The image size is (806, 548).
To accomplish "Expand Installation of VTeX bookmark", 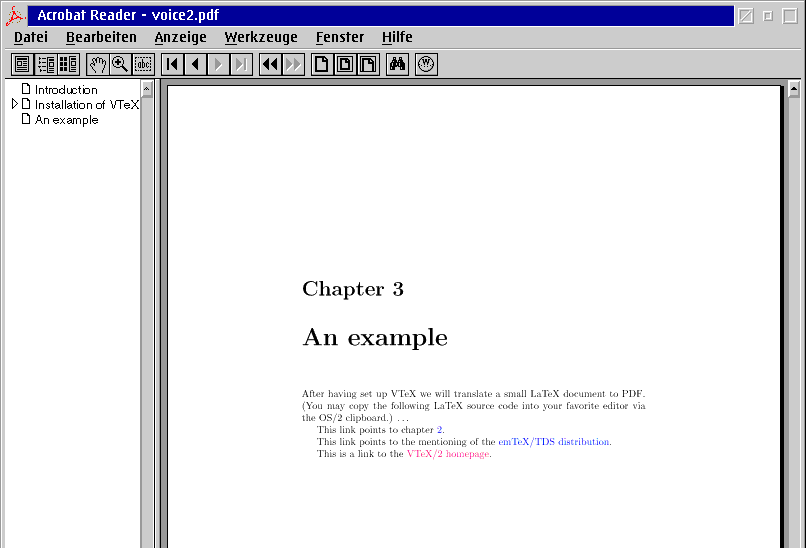I will pos(14,104).
